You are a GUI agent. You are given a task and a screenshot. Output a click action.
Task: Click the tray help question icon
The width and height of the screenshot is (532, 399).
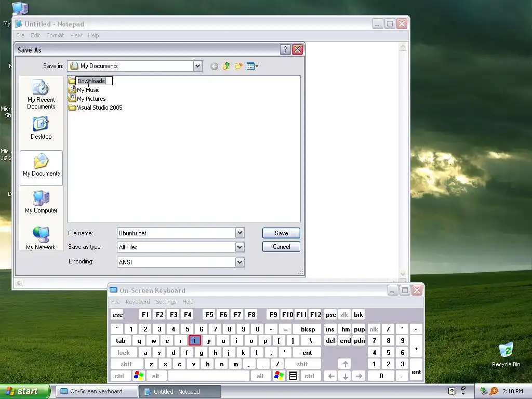coord(451,391)
